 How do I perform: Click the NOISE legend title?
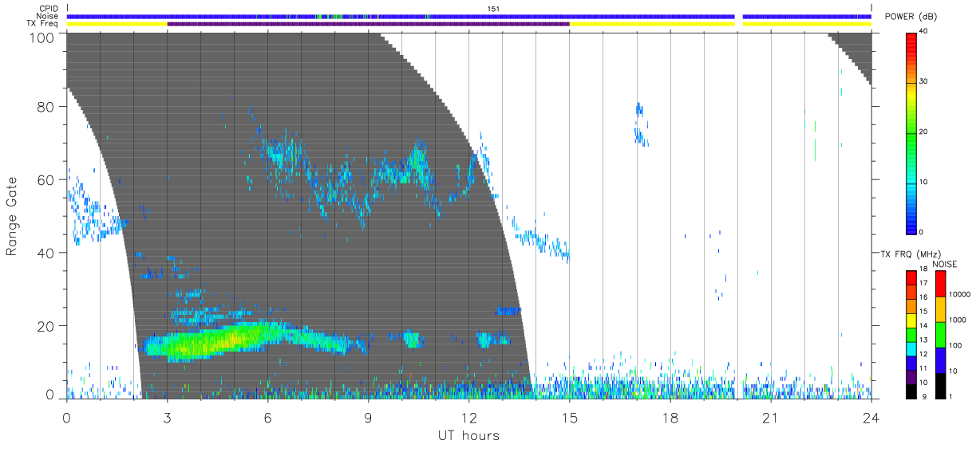pos(945,264)
